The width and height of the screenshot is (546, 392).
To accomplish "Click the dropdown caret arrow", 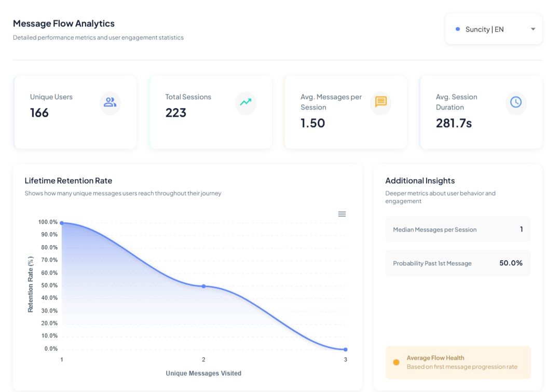I will [533, 30].
